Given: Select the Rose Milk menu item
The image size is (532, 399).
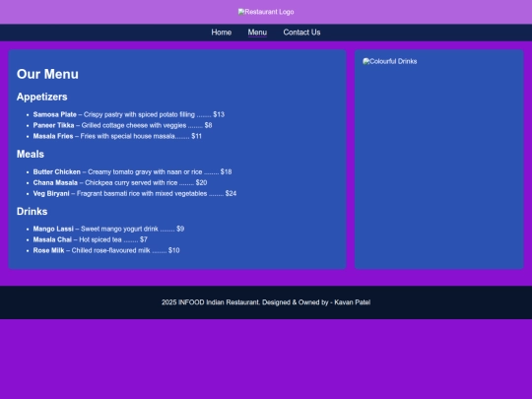Looking at the screenshot, I should pyautogui.click(x=106, y=250).
